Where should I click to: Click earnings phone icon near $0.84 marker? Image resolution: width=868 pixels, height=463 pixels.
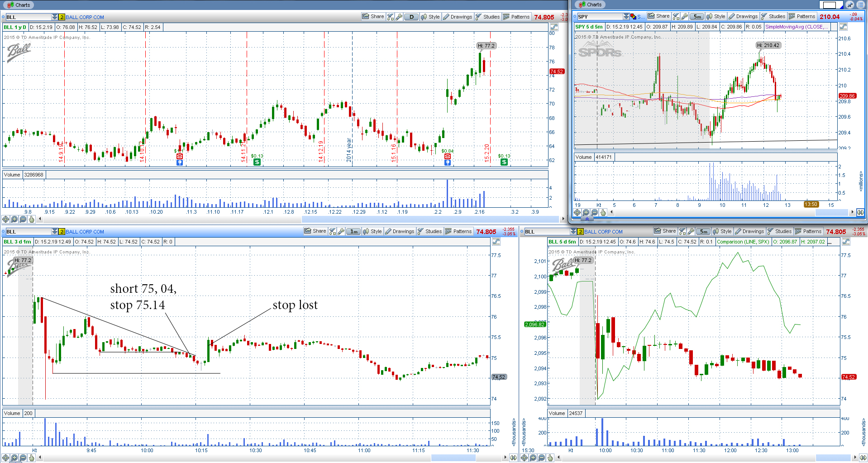(447, 157)
